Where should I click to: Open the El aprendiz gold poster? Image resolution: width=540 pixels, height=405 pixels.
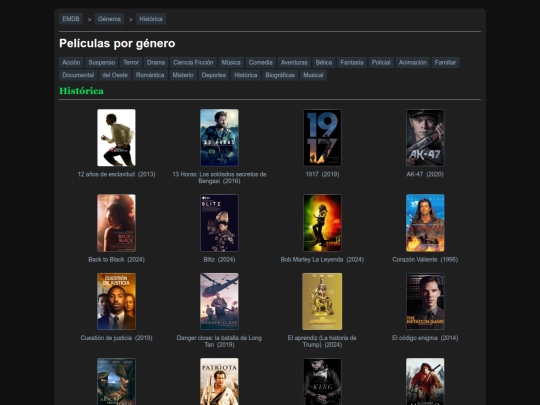pos(322,301)
